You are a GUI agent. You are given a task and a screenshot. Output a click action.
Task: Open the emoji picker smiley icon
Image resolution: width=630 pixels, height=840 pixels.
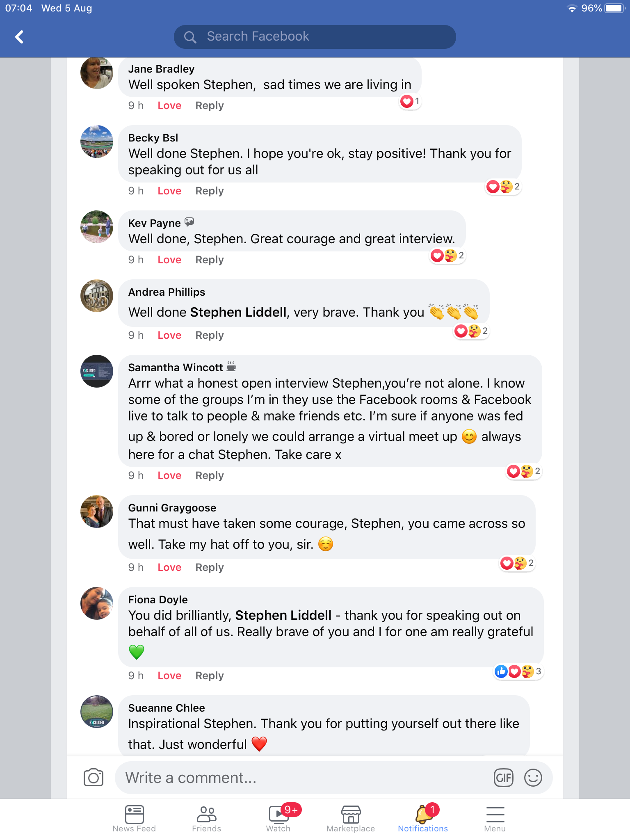533,777
